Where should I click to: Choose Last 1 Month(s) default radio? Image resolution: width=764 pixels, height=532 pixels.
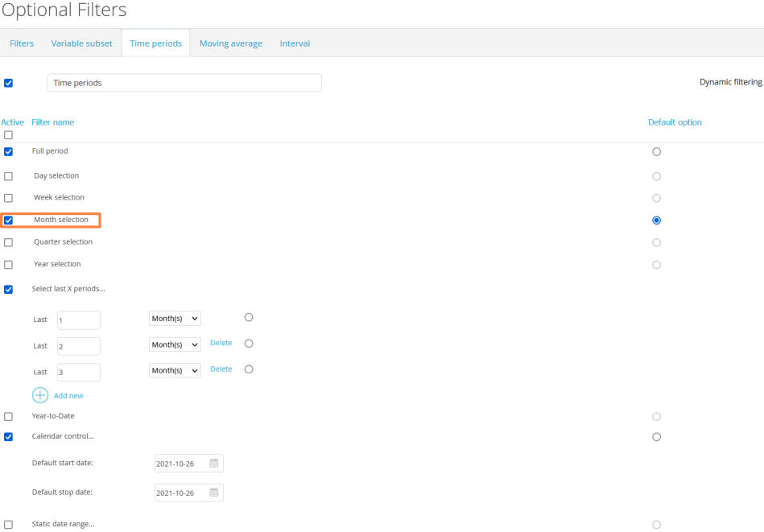(249, 317)
